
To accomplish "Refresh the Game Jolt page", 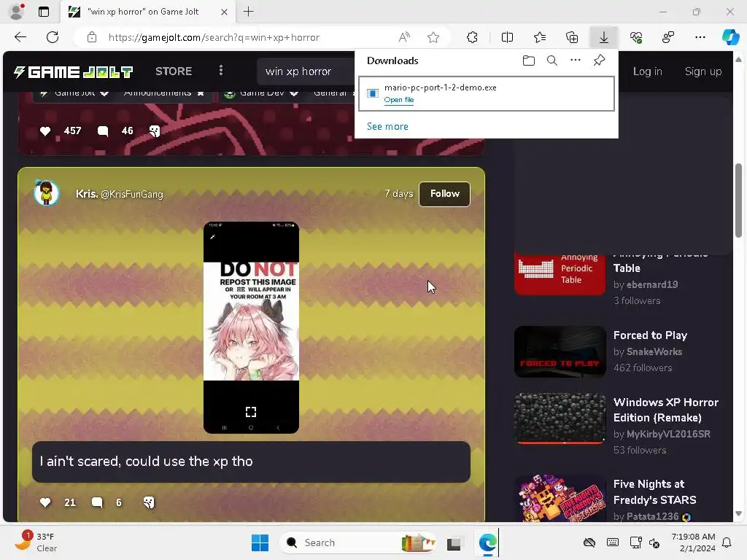I will (53, 37).
